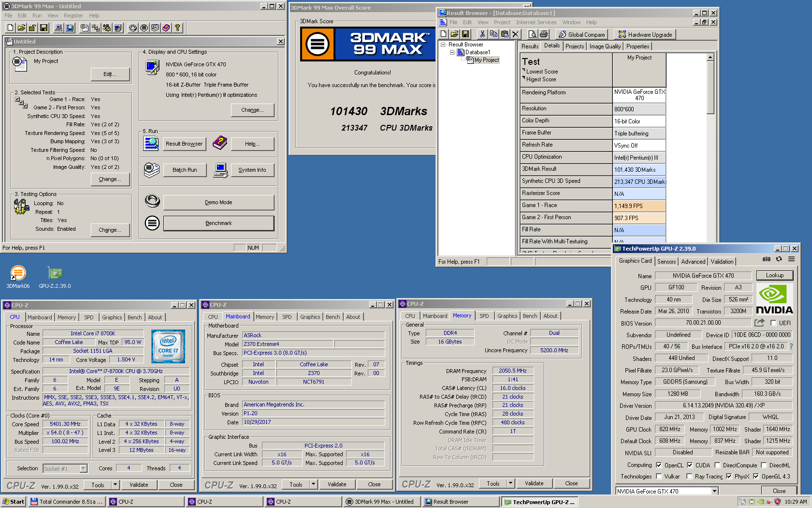Screen dimensions: 812x508
Task: Click Hardware Upgrade button
Action: [x=645, y=34]
